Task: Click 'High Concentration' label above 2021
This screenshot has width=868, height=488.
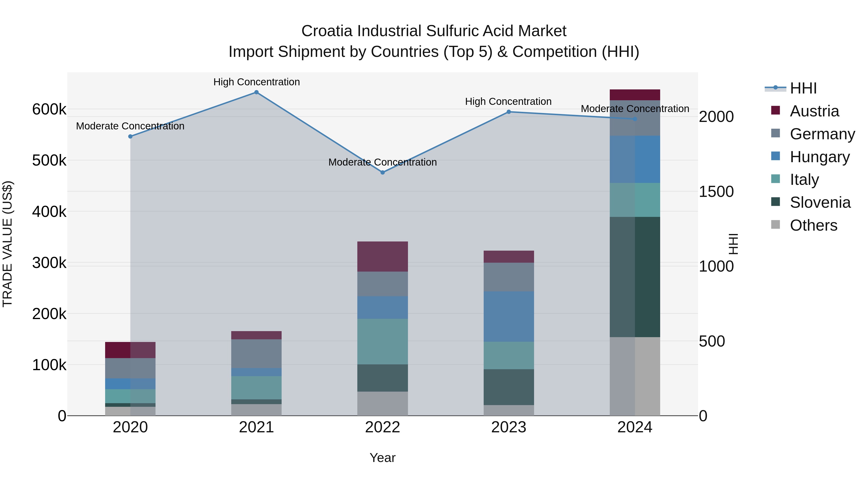Action: pyautogui.click(x=257, y=82)
